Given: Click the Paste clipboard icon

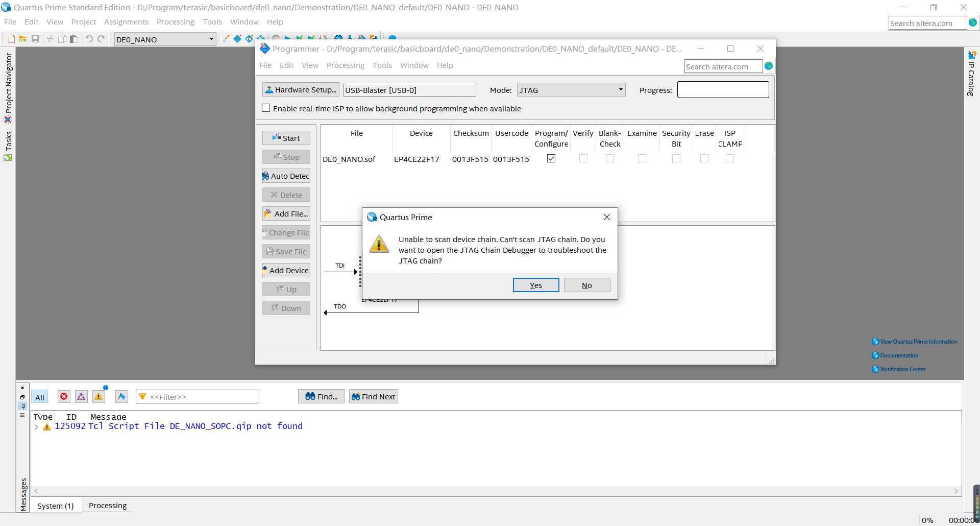Looking at the screenshot, I should point(74,39).
